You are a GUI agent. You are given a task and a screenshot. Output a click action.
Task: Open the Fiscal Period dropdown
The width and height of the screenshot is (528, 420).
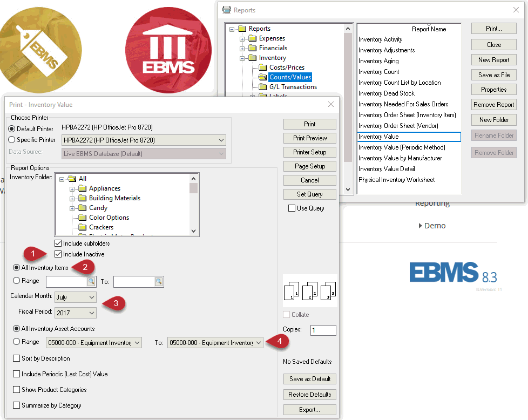tap(76, 313)
